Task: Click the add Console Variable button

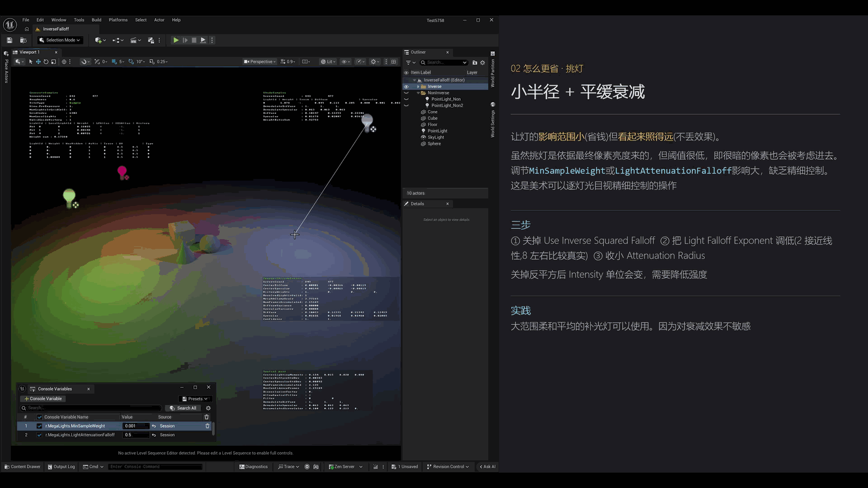Action: tap(43, 399)
